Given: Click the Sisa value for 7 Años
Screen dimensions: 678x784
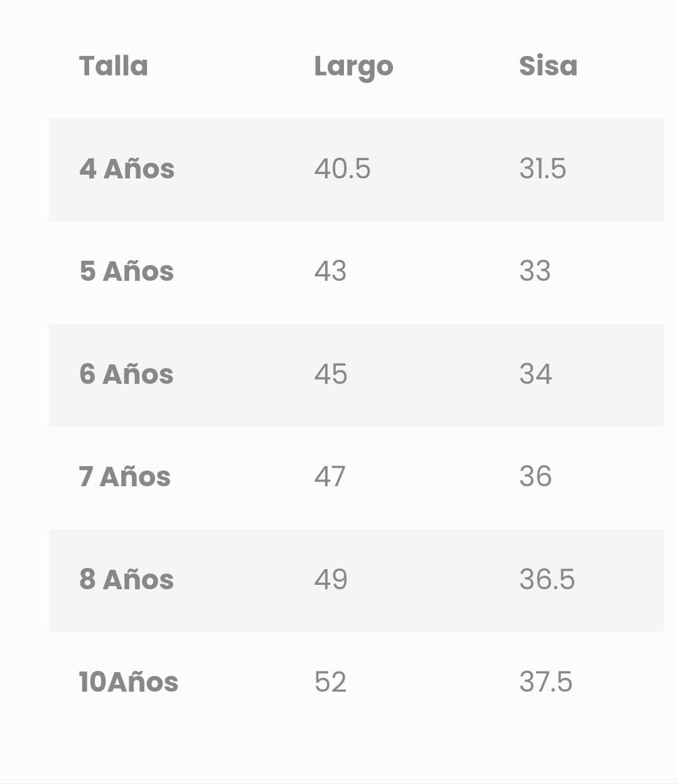Looking at the screenshot, I should pyautogui.click(x=535, y=477).
